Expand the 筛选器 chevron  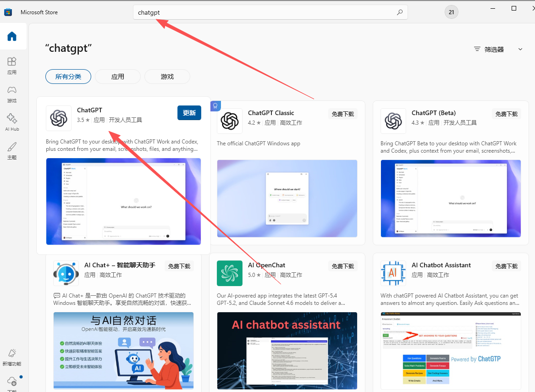(520, 49)
